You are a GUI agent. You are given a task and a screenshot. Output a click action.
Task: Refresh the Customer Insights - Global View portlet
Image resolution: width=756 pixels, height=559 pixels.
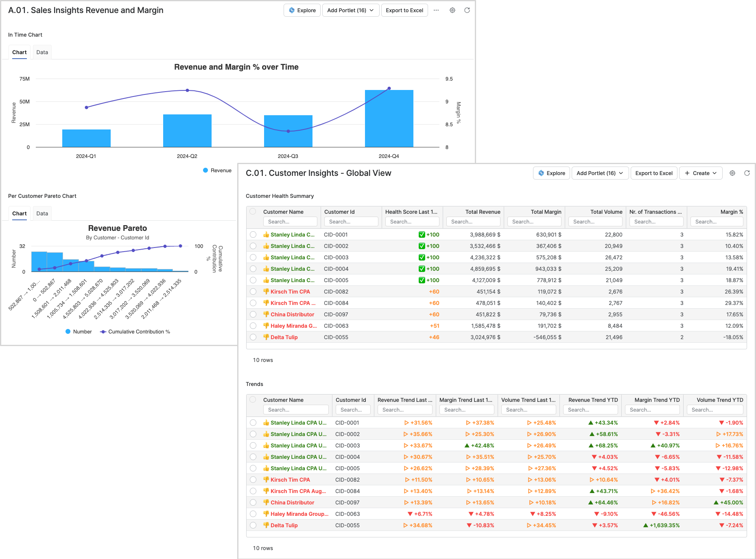pos(747,173)
